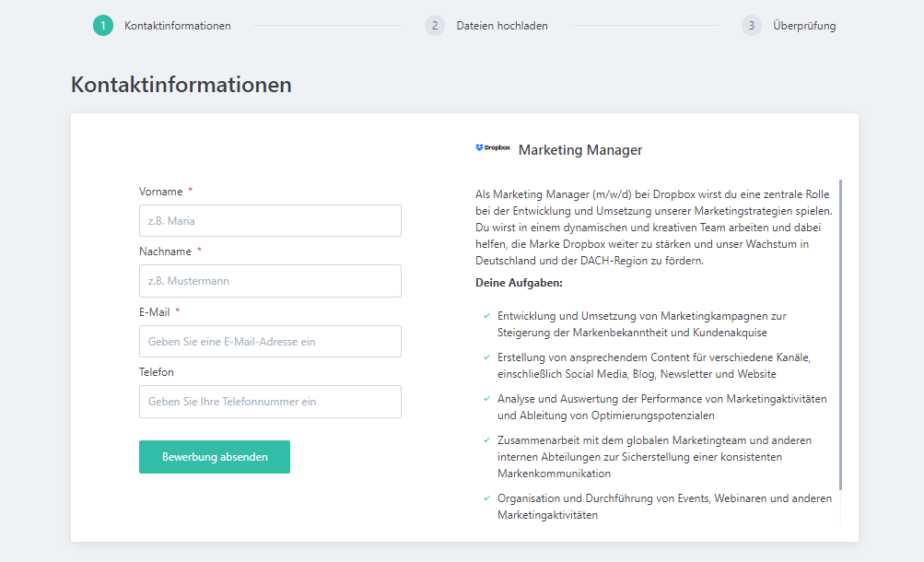Click the E-Mail address field
The height and width of the screenshot is (562, 924).
coord(270,342)
